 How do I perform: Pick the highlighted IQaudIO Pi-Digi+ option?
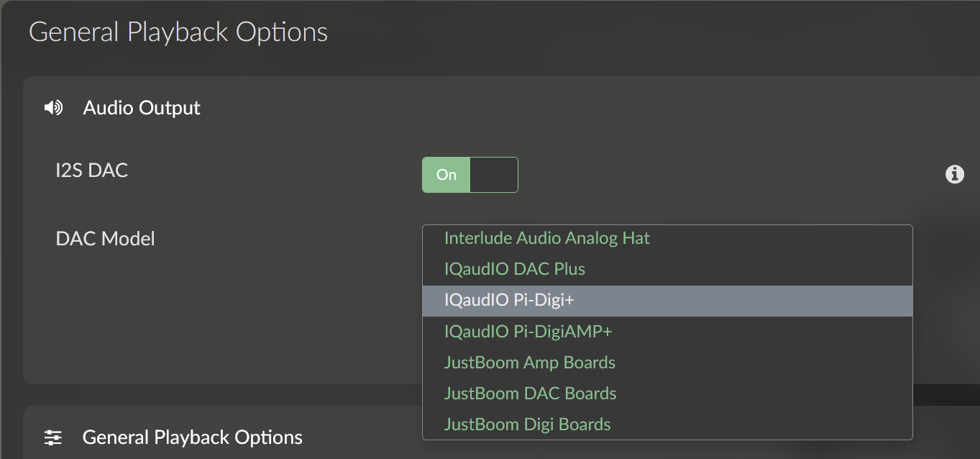click(x=509, y=301)
